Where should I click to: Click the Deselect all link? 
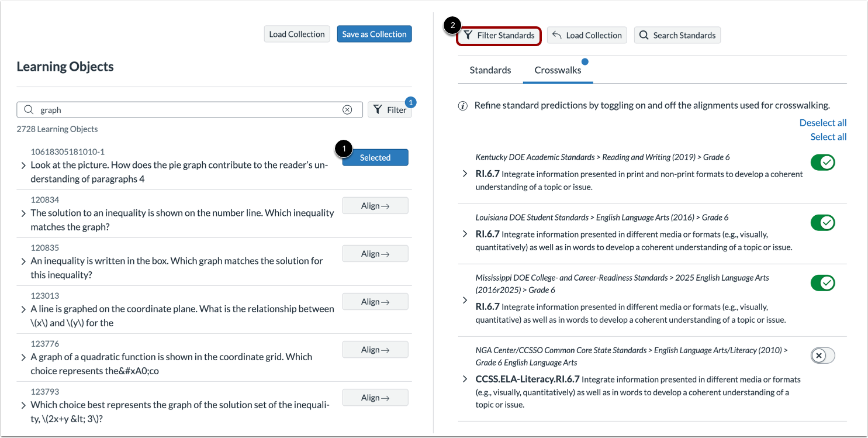point(822,123)
